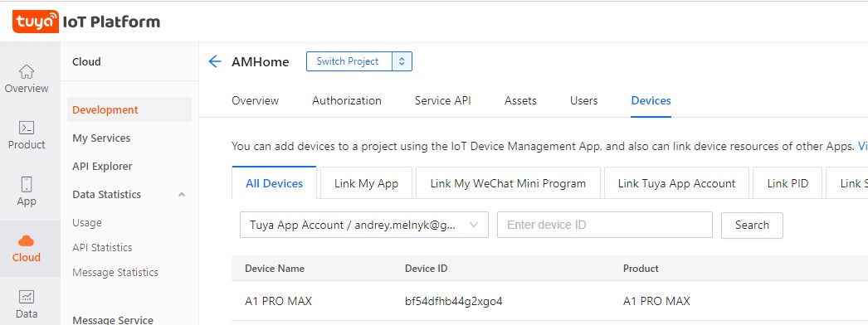868x325 pixels.
Task: Click the Search button
Action: 752,225
